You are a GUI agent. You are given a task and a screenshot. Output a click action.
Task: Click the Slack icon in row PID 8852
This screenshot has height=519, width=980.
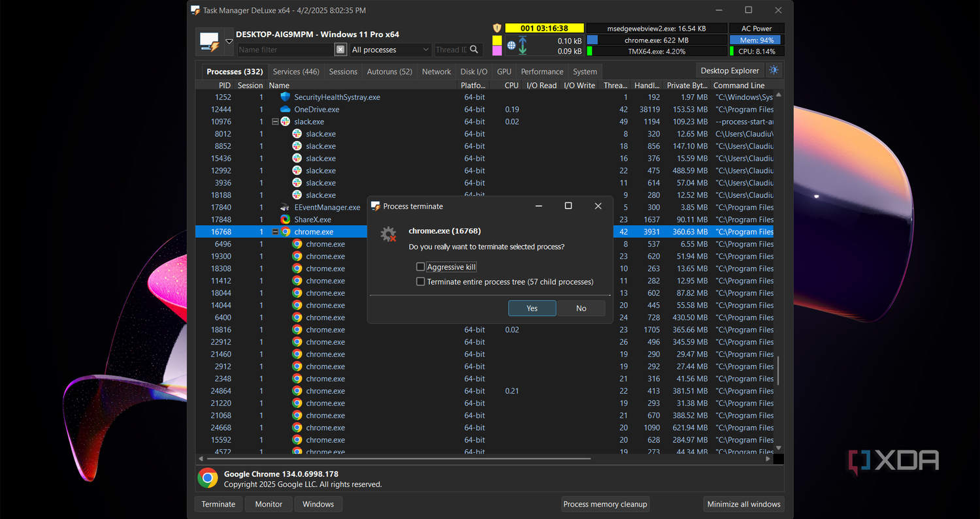pyautogui.click(x=297, y=146)
